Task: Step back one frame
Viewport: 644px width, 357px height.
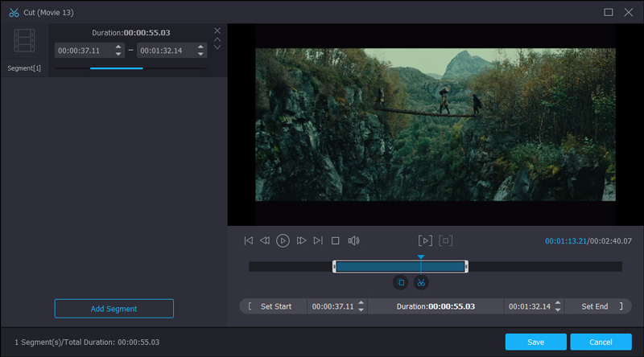Action: click(265, 240)
